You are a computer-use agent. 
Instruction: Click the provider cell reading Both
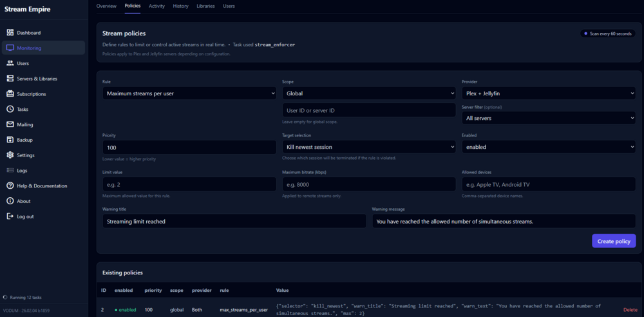click(x=197, y=310)
